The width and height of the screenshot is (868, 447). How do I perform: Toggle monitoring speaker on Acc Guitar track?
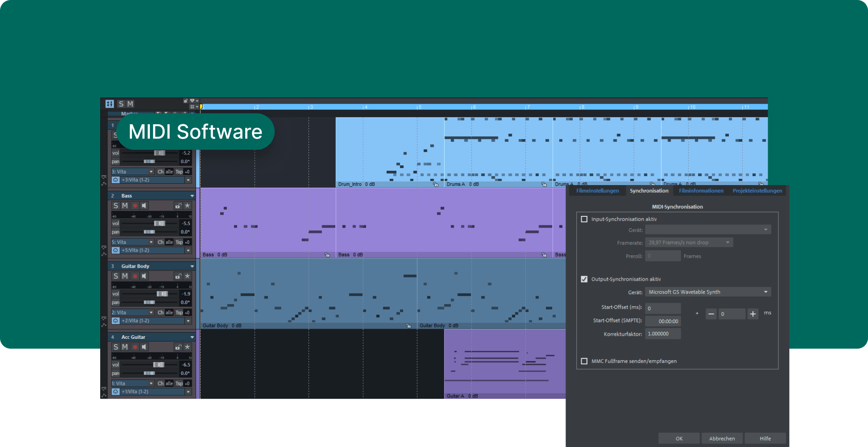pyautogui.click(x=144, y=347)
